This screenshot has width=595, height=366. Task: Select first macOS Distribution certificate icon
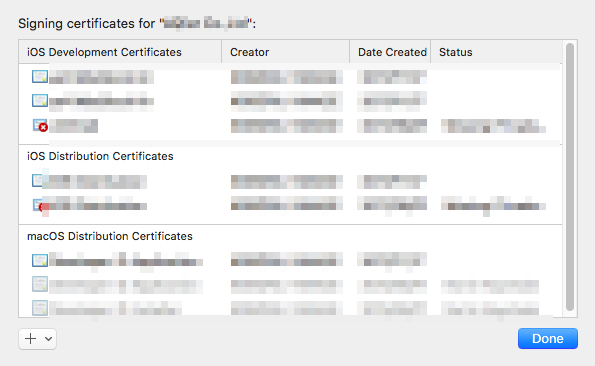(40, 260)
